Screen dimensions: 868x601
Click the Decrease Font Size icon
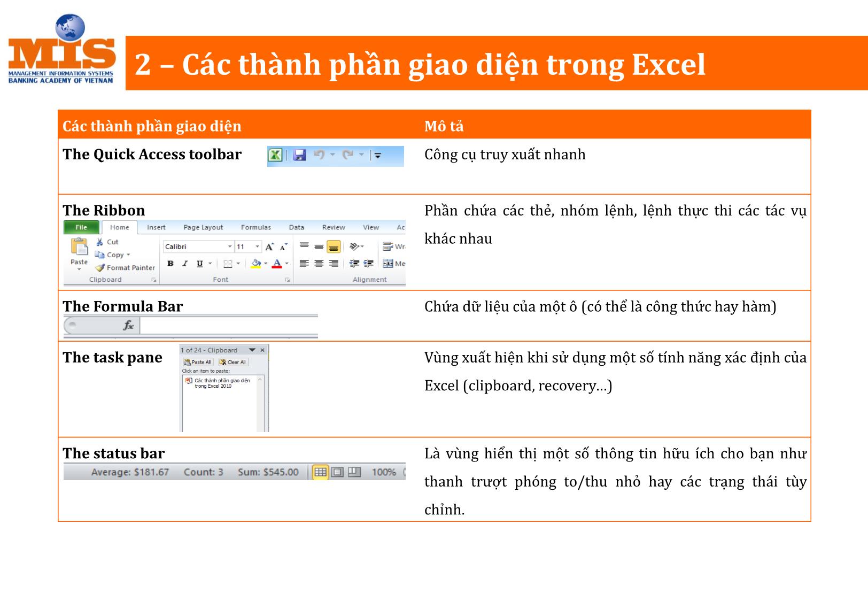tap(283, 246)
